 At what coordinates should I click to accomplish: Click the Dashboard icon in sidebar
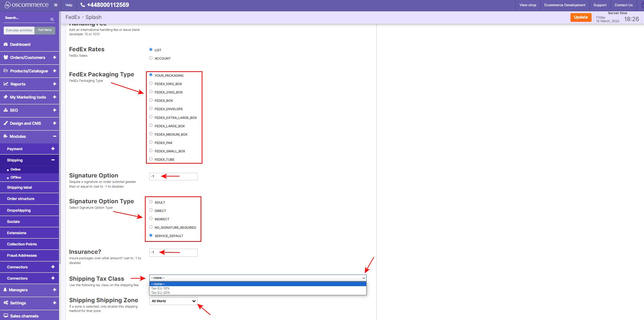coord(5,44)
